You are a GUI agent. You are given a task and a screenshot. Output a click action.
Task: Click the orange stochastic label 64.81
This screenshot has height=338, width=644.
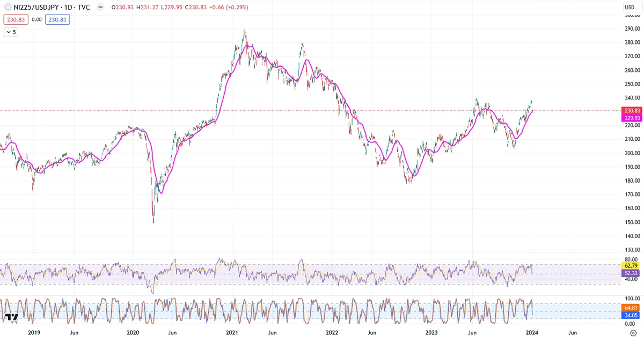coord(630,308)
